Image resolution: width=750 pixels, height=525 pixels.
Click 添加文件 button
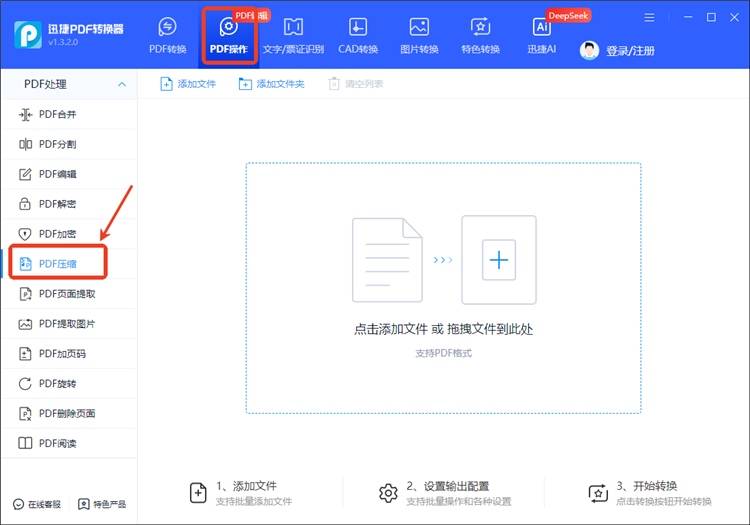click(x=188, y=84)
